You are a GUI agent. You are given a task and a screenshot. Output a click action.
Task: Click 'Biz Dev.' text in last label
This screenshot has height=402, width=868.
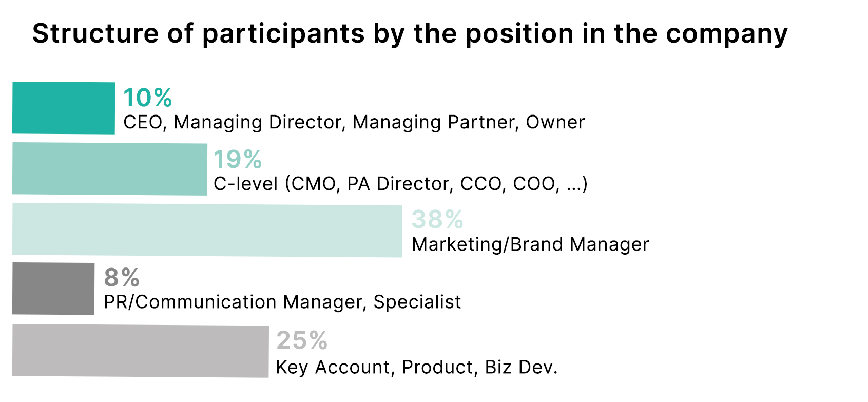coord(522,367)
